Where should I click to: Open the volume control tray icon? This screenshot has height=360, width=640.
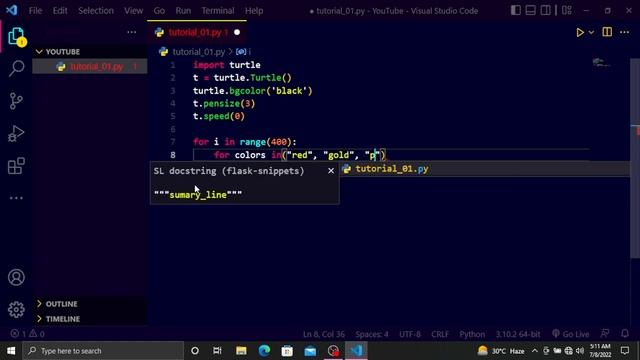pos(580,351)
